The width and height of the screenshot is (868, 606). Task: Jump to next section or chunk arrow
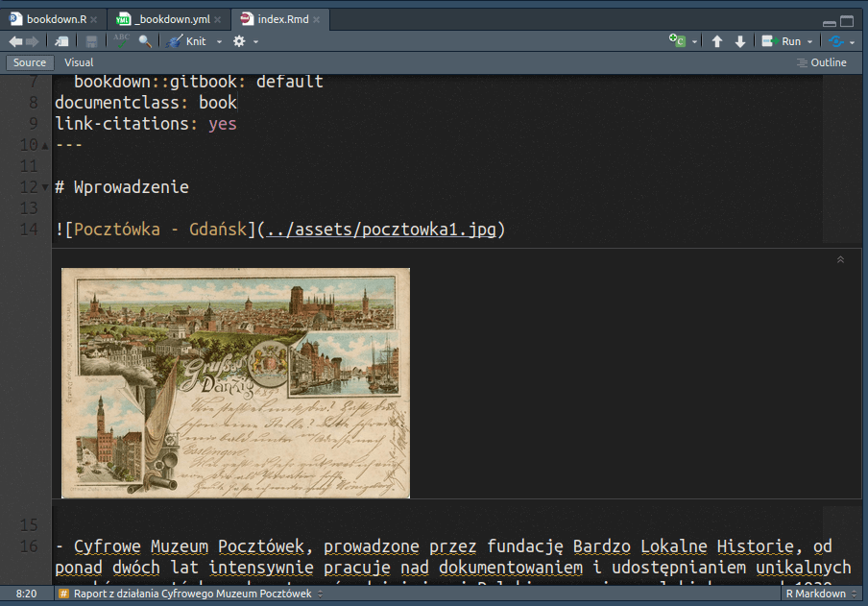click(x=740, y=41)
